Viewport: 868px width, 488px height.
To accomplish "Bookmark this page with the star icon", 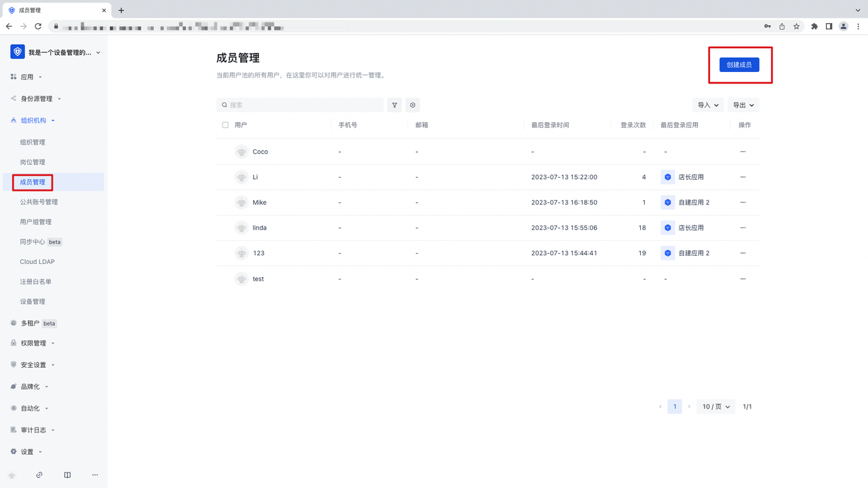I will [x=796, y=26].
